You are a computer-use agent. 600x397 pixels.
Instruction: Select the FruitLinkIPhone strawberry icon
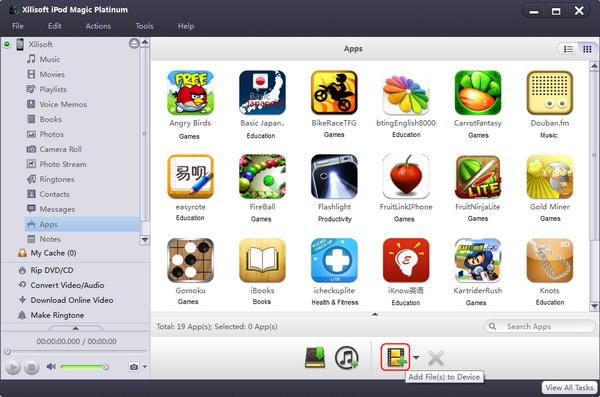point(406,176)
